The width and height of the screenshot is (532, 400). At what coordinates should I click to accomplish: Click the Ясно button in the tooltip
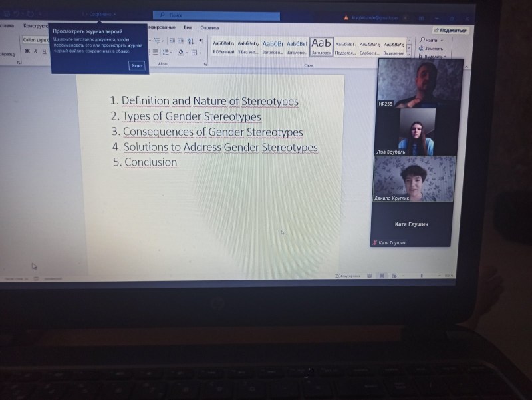click(136, 65)
